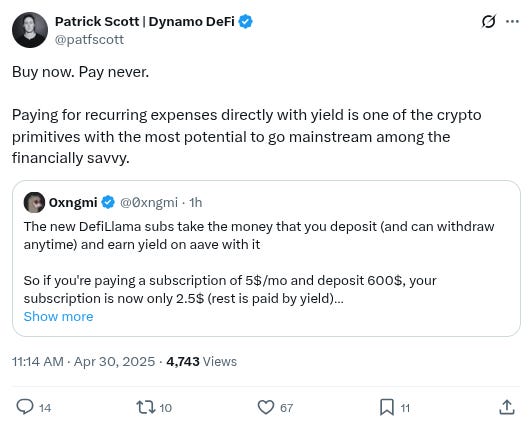This screenshot has width=532, height=423.
Task: Click 0xngmi's verified blue badge
Action: [x=108, y=202]
